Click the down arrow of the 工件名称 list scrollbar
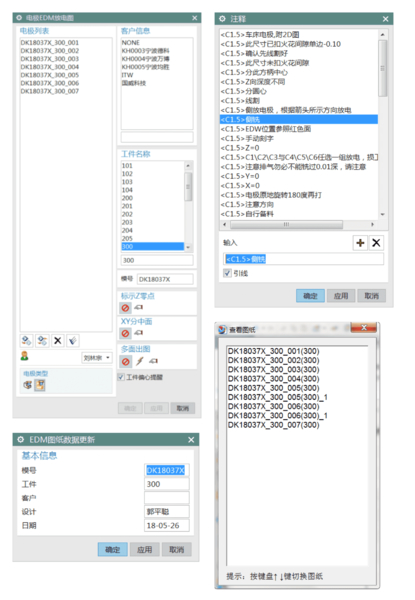This screenshot has height=600, width=415. (x=188, y=248)
